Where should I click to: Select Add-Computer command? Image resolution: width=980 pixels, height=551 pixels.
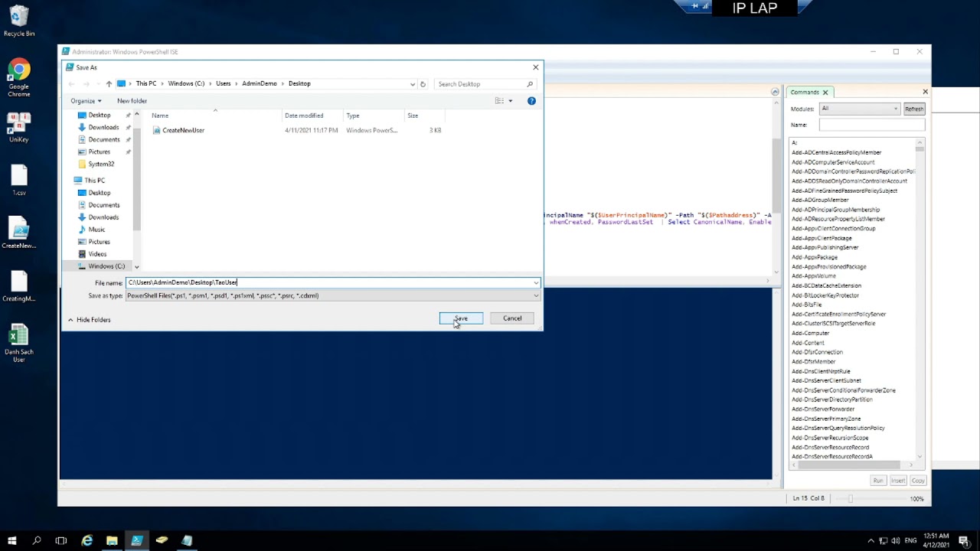(811, 333)
